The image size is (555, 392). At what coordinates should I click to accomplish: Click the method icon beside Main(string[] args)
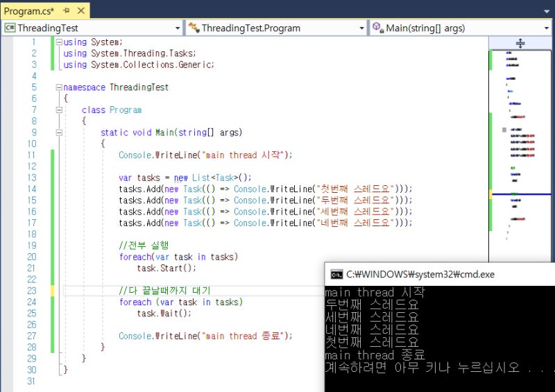[377, 28]
